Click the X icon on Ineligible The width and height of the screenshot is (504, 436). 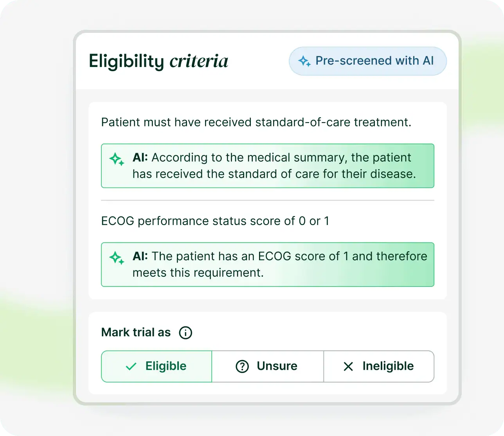[x=348, y=366]
